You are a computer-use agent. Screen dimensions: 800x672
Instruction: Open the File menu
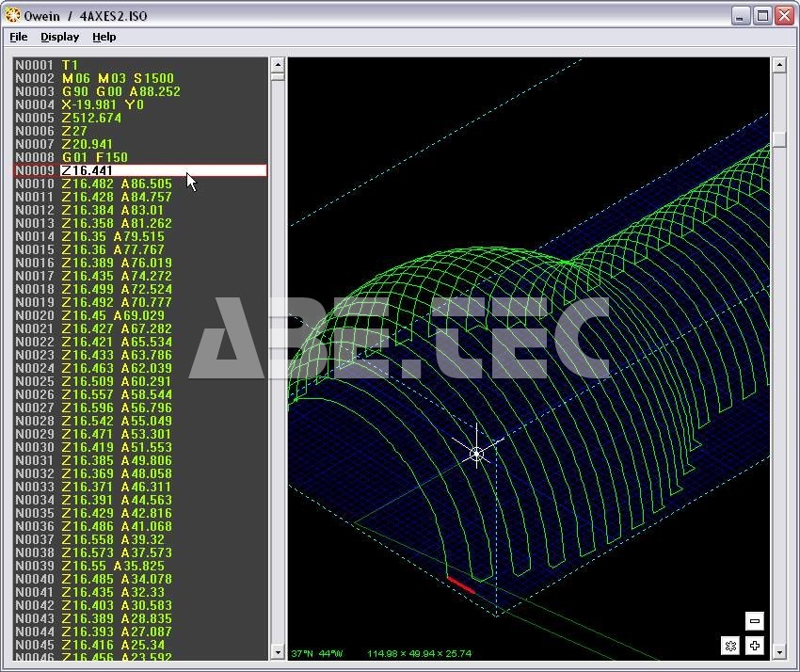click(x=19, y=38)
